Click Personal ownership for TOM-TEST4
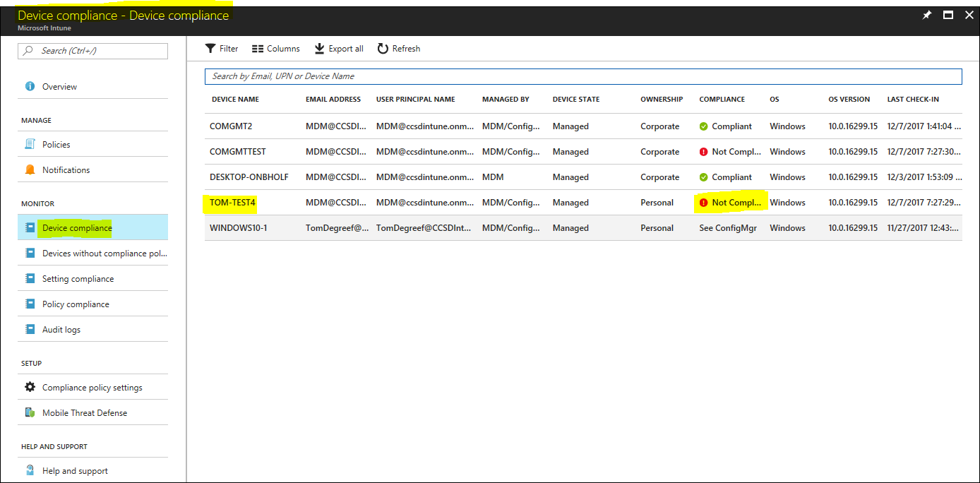This screenshot has width=980, height=483. coord(657,203)
